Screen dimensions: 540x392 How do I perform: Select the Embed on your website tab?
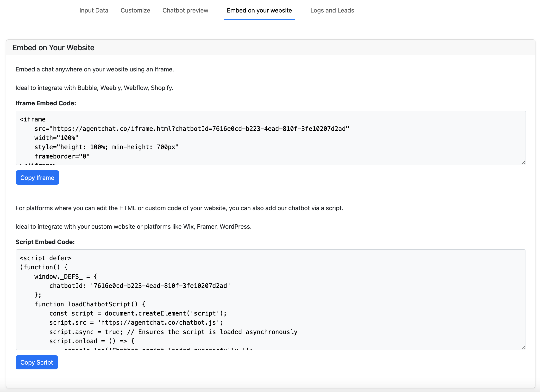[x=259, y=10]
